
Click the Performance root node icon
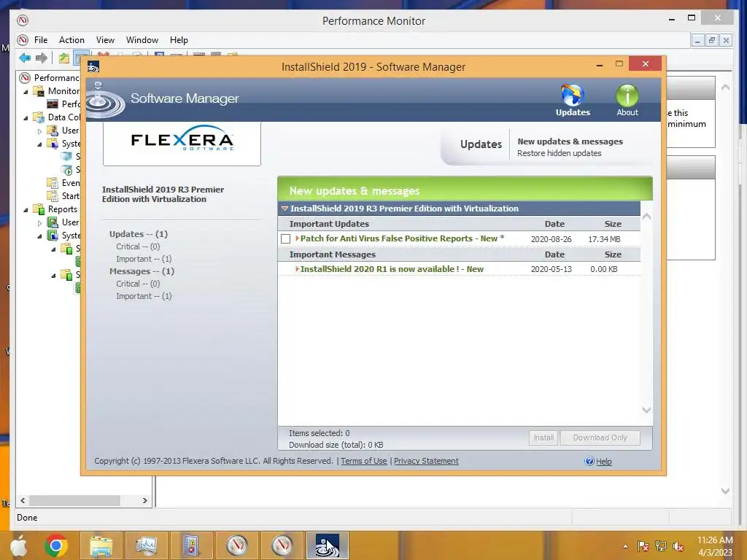click(25, 77)
